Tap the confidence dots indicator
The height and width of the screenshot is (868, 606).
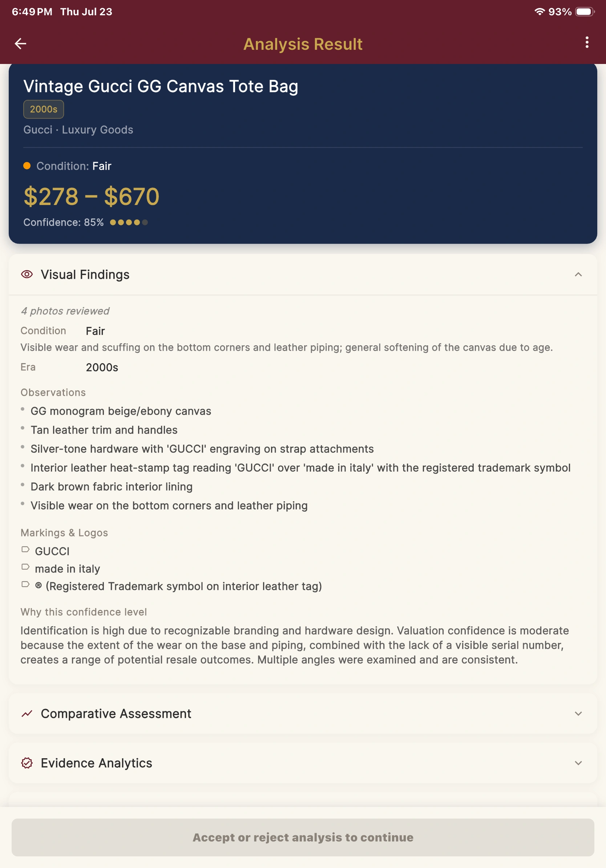pos(129,222)
